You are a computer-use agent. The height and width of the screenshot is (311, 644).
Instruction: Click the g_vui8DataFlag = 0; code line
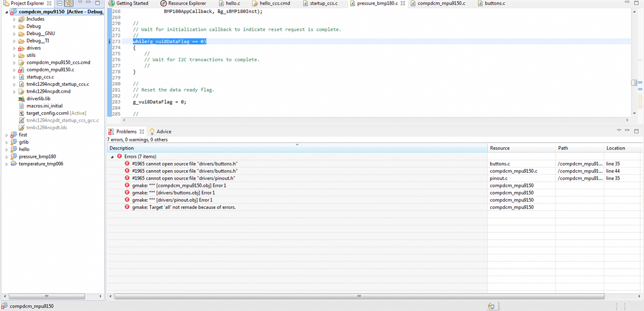pyautogui.click(x=159, y=102)
